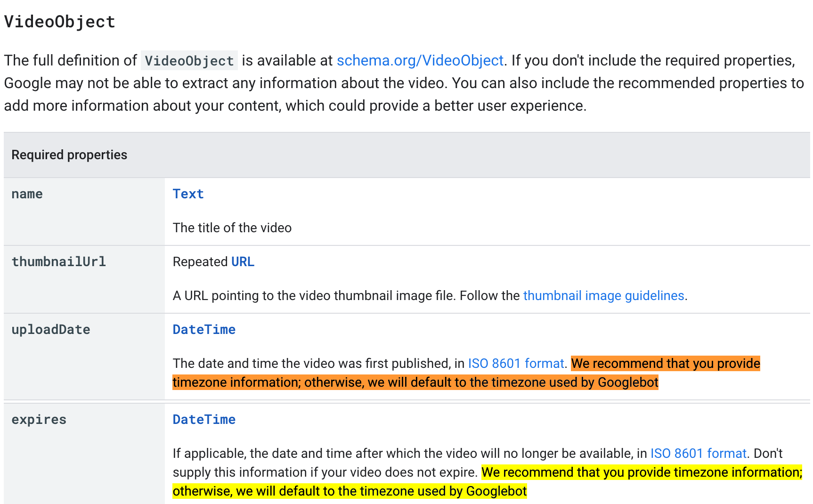Select the expires property cell
This screenshot has height=504, width=813.
tap(39, 420)
